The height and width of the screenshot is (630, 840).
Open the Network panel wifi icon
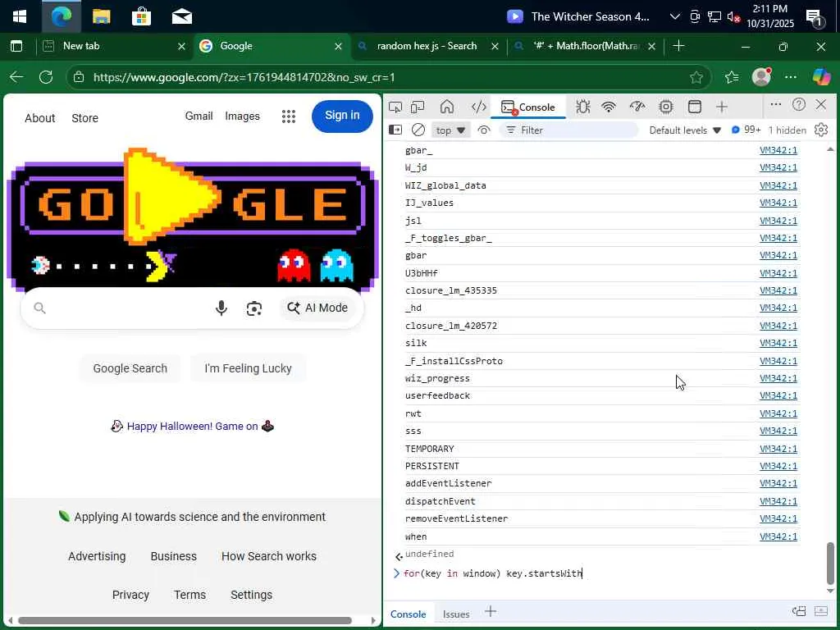pyautogui.click(x=609, y=107)
